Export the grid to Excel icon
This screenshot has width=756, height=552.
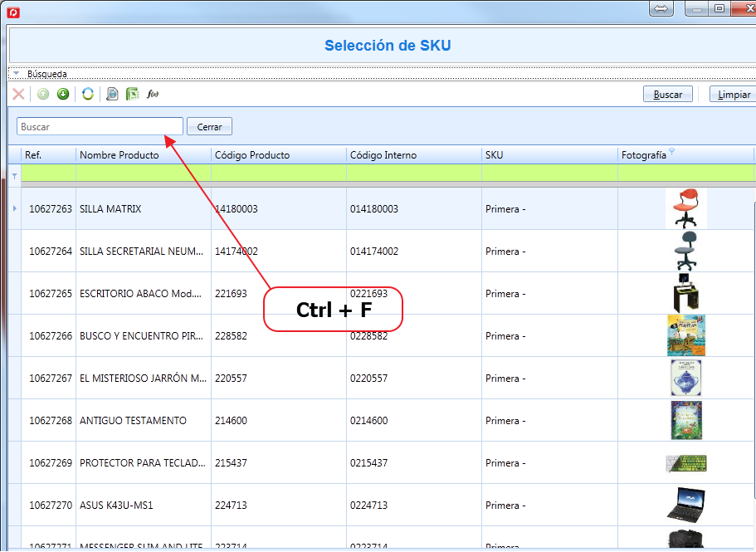point(133,94)
